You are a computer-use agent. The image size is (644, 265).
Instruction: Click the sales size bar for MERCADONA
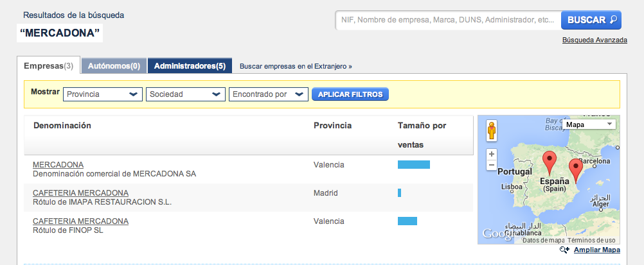pyautogui.click(x=413, y=165)
